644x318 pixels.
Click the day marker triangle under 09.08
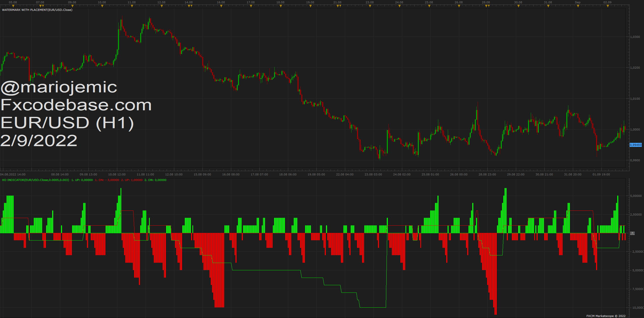[72, 6]
